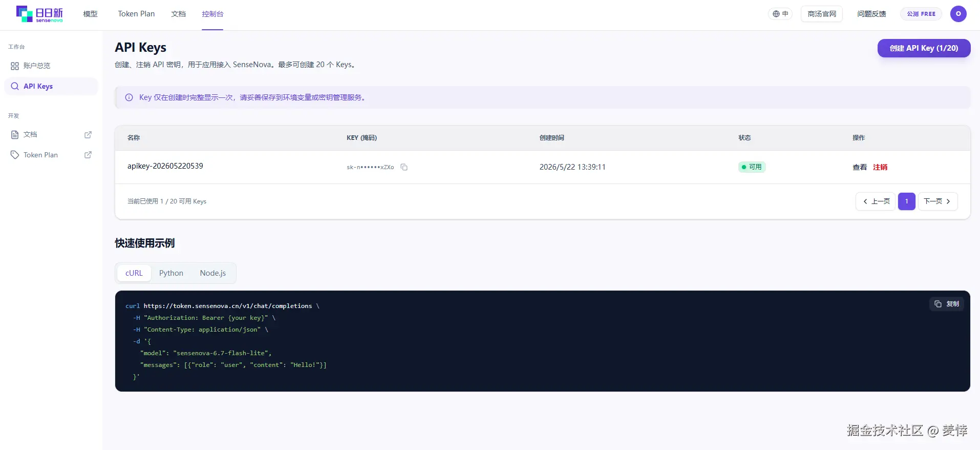Select the 控制台 tab in header
This screenshot has width=980, height=450.
point(212,14)
